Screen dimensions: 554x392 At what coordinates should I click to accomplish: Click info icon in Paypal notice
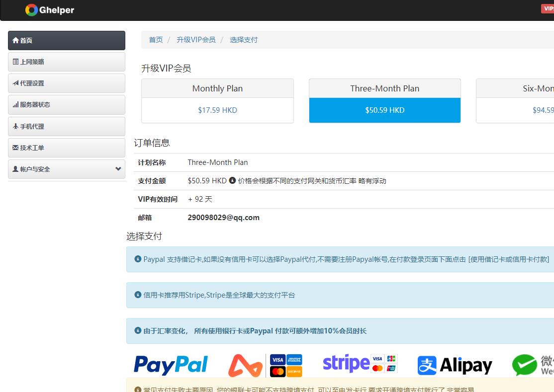click(x=138, y=259)
